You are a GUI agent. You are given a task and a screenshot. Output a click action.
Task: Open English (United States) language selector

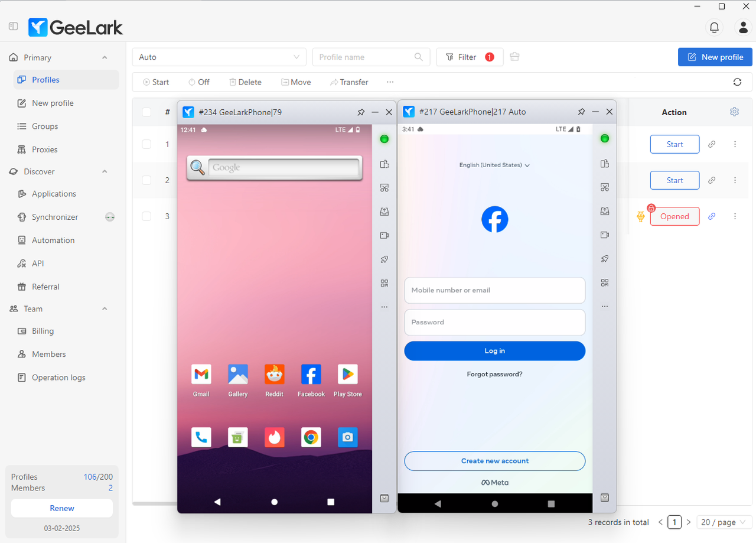click(x=494, y=165)
